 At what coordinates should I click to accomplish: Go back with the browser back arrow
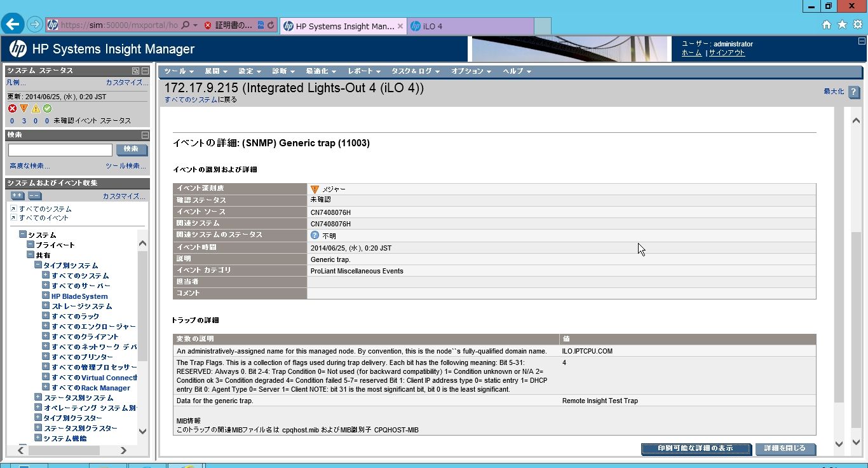pos(13,25)
